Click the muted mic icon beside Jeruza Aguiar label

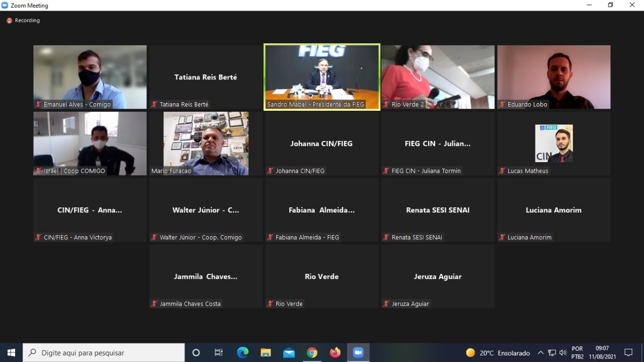386,304
